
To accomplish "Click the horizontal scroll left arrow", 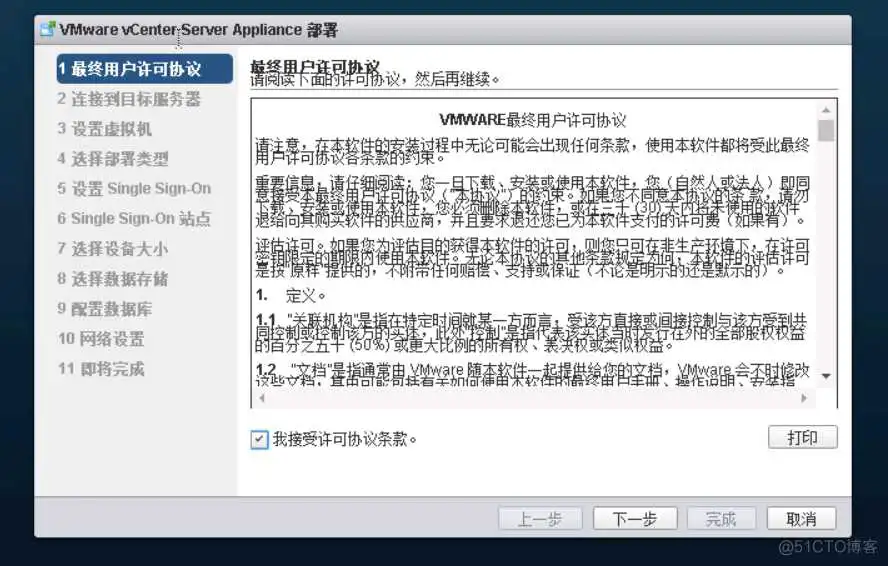I will point(262,398).
